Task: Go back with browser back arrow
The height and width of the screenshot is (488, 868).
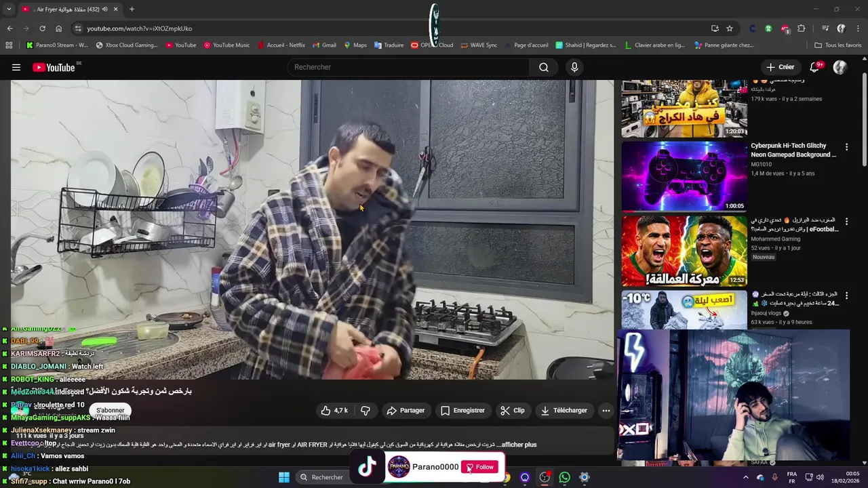Action: (x=9, y=28)
